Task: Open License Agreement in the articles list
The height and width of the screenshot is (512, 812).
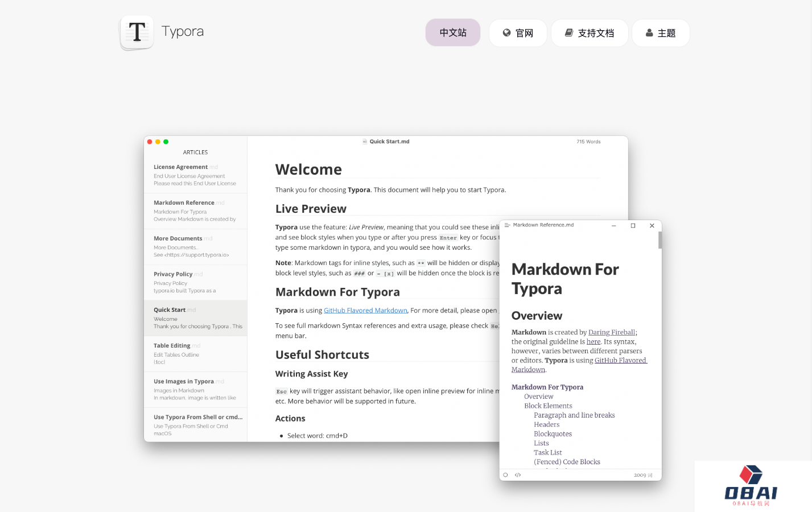Action: (x=195, y=175)
